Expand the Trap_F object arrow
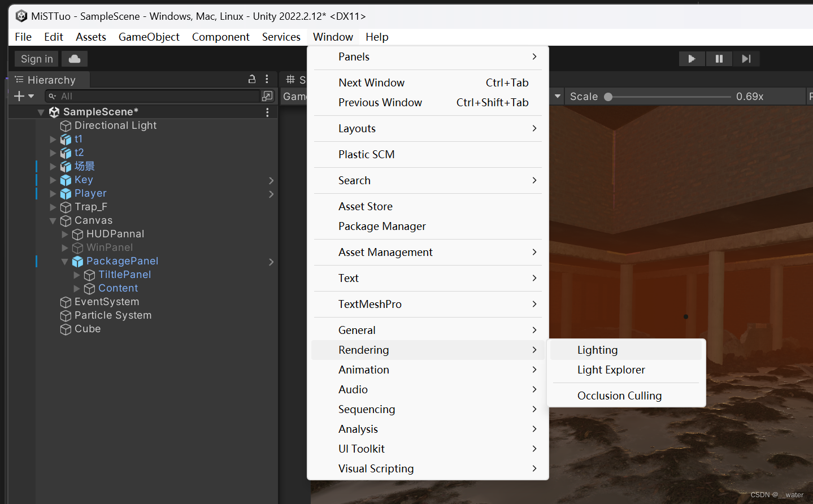Image resolution: width=813 pixels, height=504 pixels. pos(53,207)
